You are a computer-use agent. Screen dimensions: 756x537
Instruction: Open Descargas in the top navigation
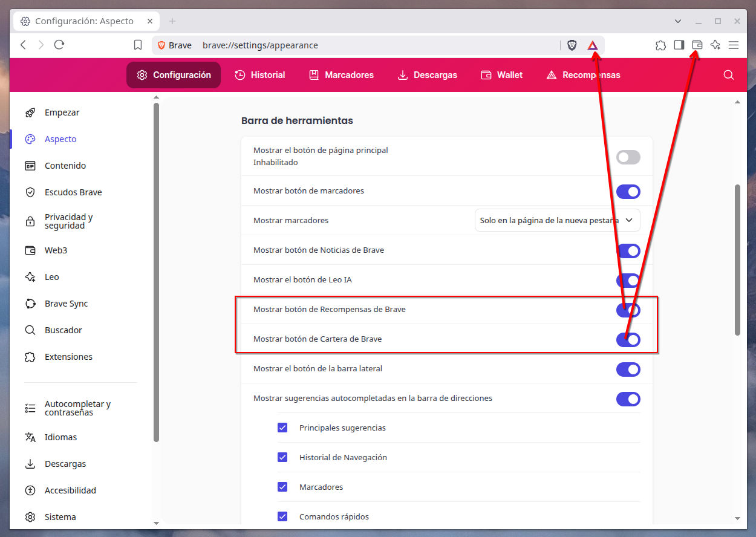click(427, 75)
